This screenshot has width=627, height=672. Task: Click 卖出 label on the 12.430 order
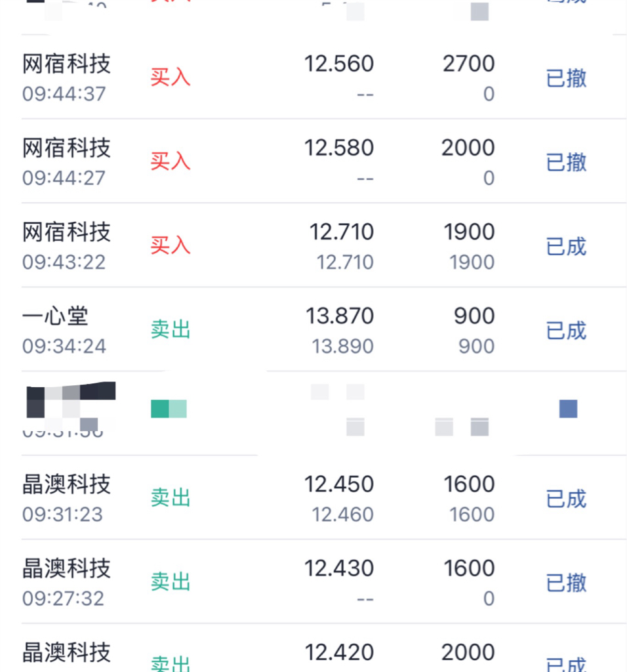coord(170,582)
